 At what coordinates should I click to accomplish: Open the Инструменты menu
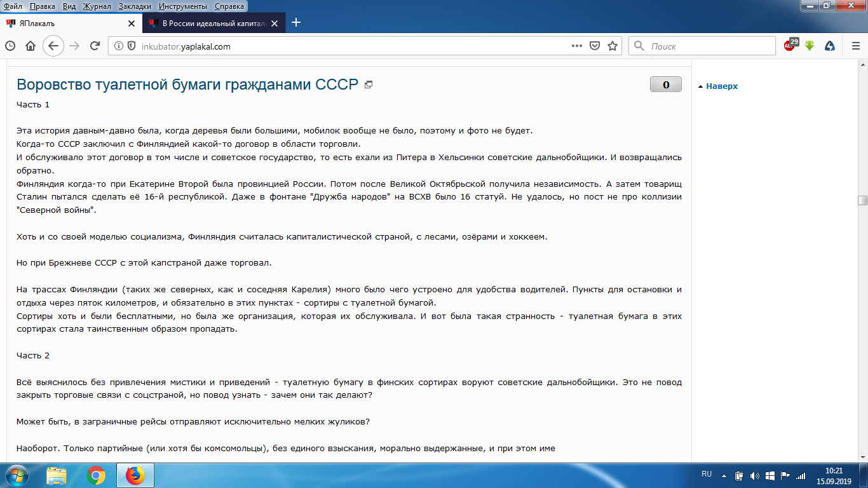coord(183,6)
